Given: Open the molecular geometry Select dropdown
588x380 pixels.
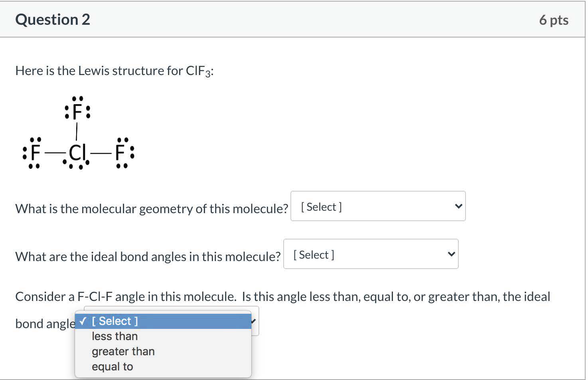Looking at the screenshot, I should pos(377,206).
